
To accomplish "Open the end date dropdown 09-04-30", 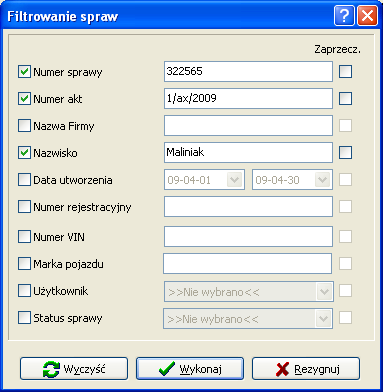I will 322,180.
